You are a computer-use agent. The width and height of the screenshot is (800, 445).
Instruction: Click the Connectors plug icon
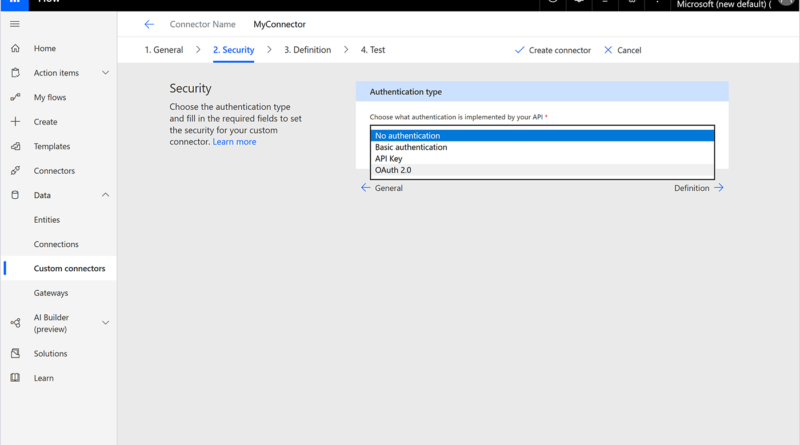(15, 170)
